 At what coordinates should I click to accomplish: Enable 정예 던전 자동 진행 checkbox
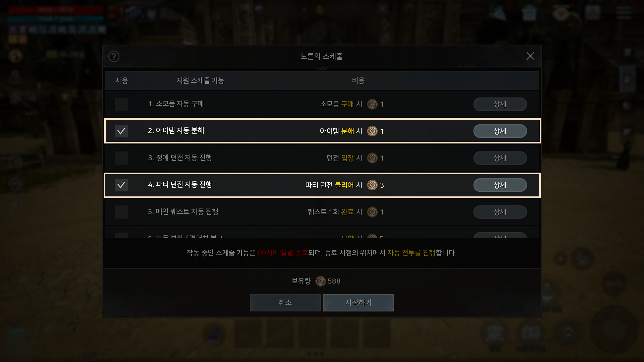(x=121, y=158)
